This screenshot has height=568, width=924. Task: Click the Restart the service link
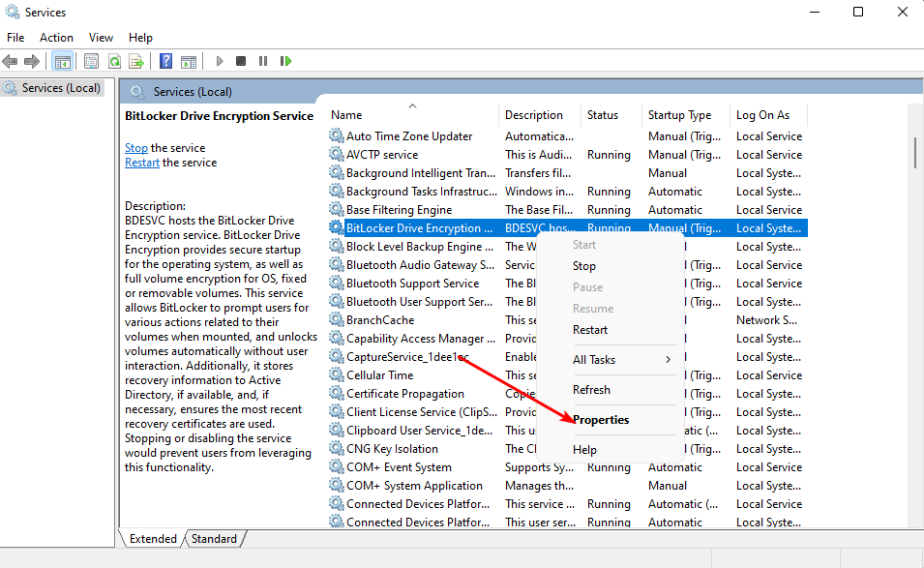tap(142, 163)
